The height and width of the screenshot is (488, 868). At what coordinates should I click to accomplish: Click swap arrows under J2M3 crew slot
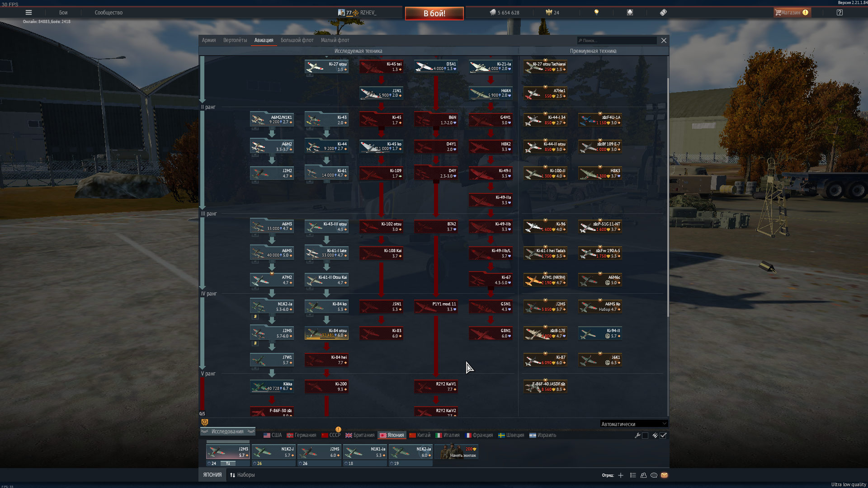pyautogui.click(x=228, y=464)
